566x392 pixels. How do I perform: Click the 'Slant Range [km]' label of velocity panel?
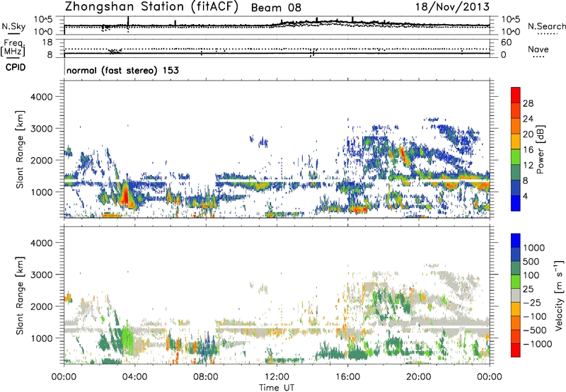20,296
